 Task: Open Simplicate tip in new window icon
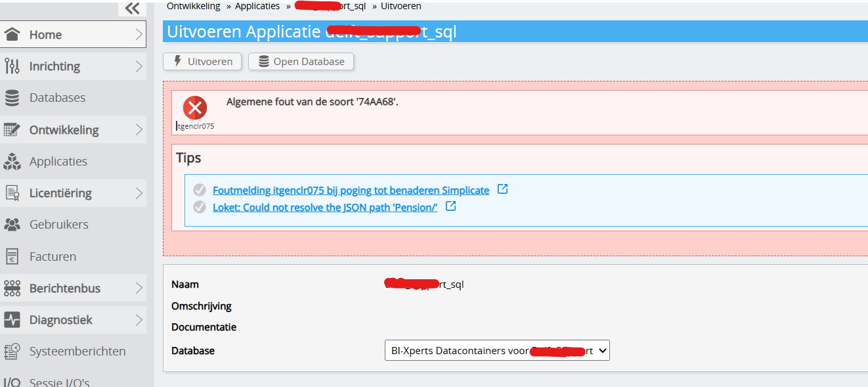pyautogui.click(x=502, y=189)
